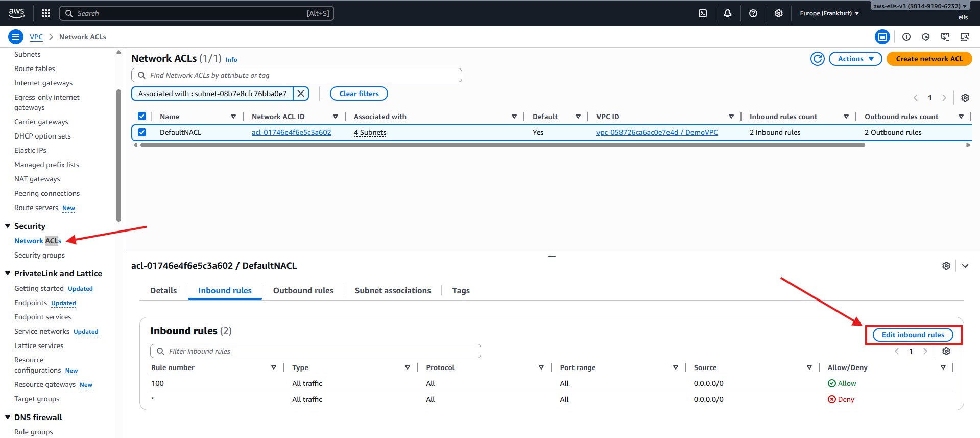This screenshot has height=438, width=980.
Task: Collapse the Security section in sidebar
Action: 8,226
